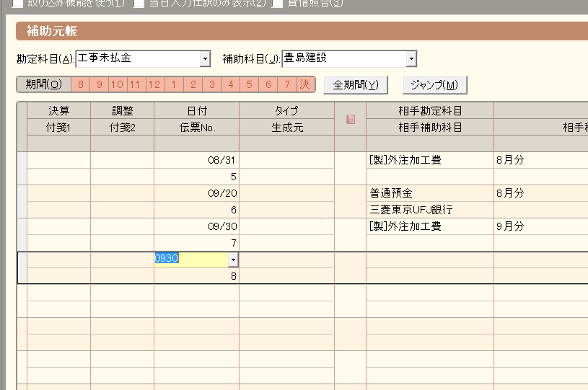Click the ジャンプ button
This screenshot has height=390, width=588.
434,85
